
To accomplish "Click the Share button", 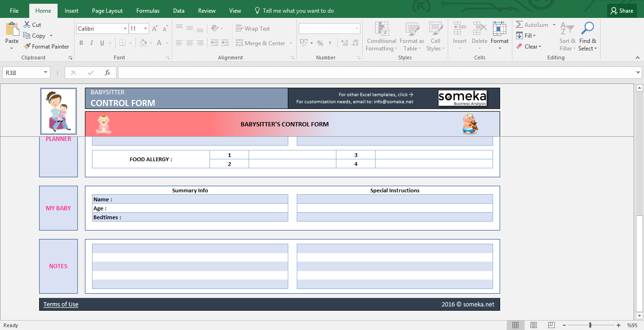I will click(x=621, y=11).
